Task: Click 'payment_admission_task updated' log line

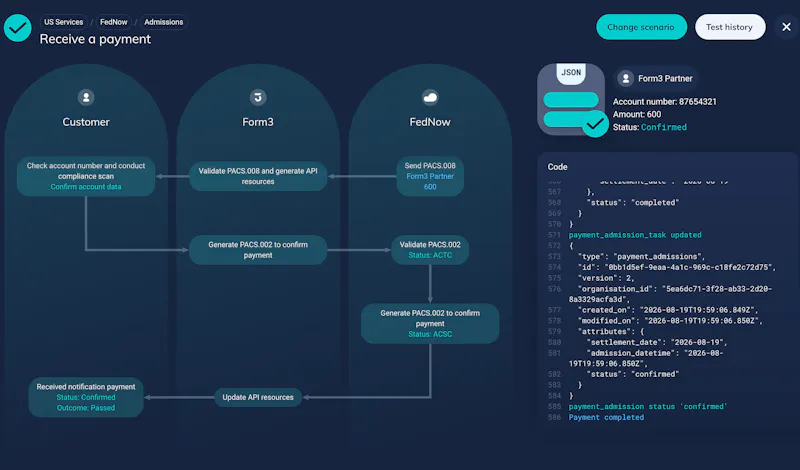Action: [635, 235]
